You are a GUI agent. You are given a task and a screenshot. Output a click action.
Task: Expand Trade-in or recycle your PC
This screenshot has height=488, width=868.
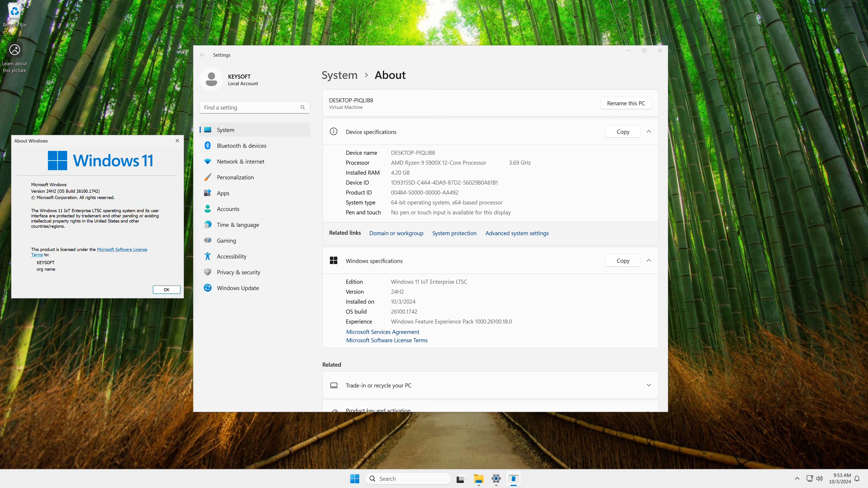pos(649,385)
